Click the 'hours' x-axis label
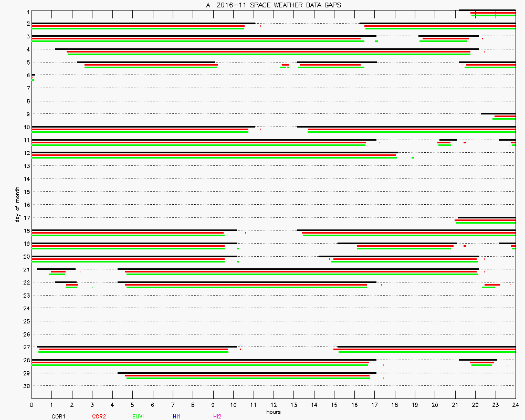This screenshot has height=420, width=525. [273, 412]
